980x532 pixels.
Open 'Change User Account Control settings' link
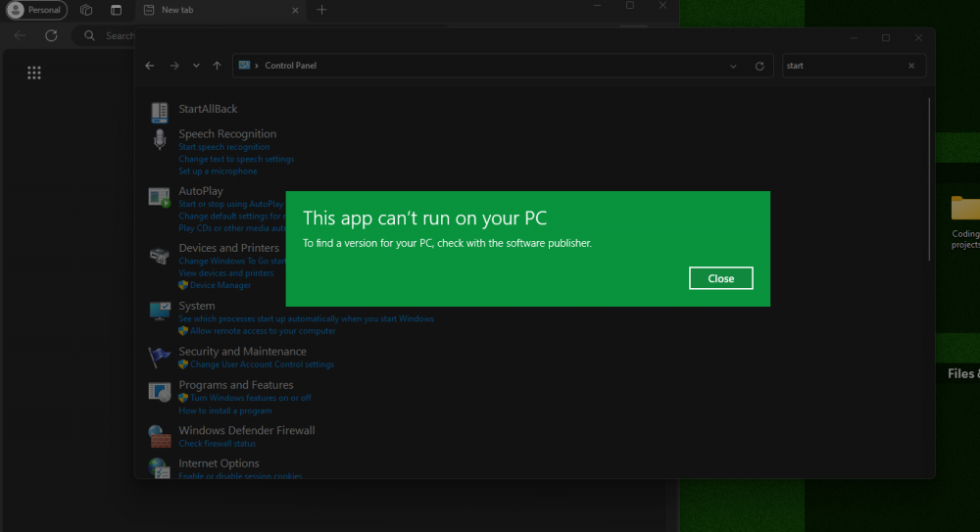[x=262, y=364]
